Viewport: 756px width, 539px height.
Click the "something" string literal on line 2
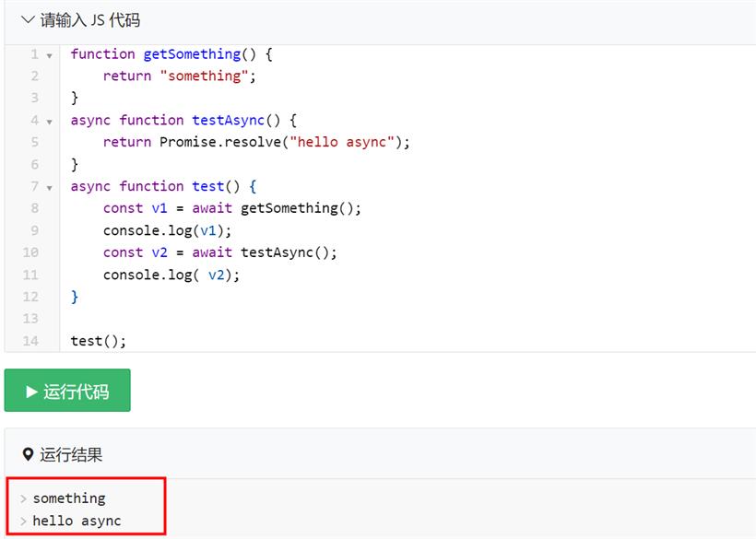204,76
